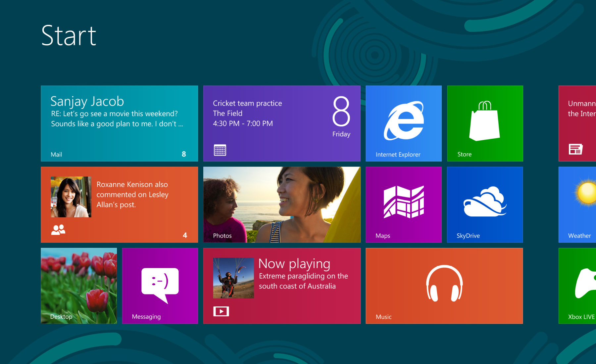Viewport: 596px width, 364px height.
Task: Open the Photos tile
Action: point(282,205)
